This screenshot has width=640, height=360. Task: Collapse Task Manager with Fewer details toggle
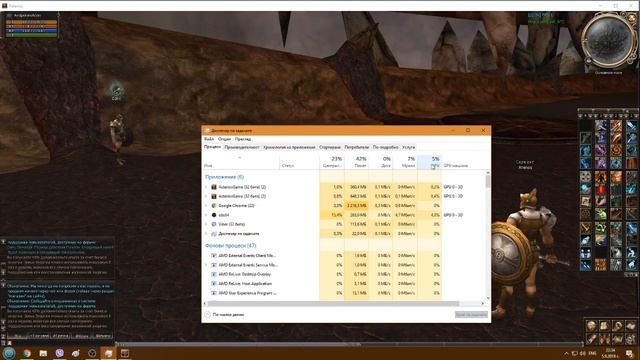224,315
